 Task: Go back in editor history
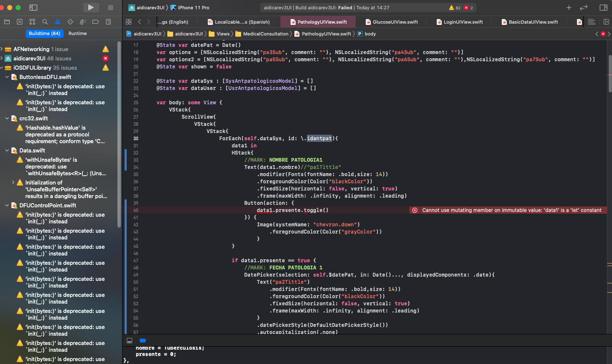pos(139,22)
